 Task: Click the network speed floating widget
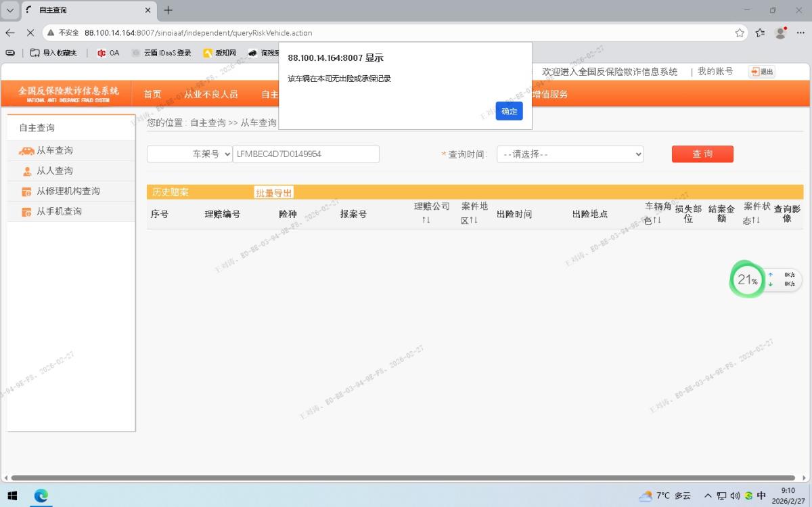click(x=782, y=280)
